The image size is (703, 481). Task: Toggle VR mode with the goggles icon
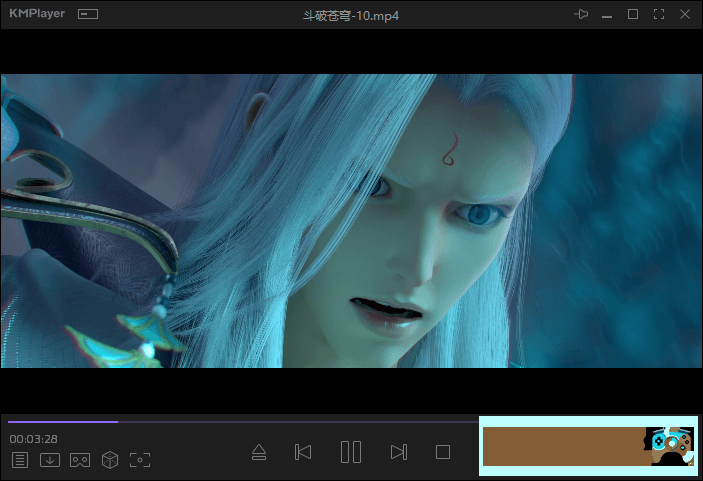click(x=80, y=460)
